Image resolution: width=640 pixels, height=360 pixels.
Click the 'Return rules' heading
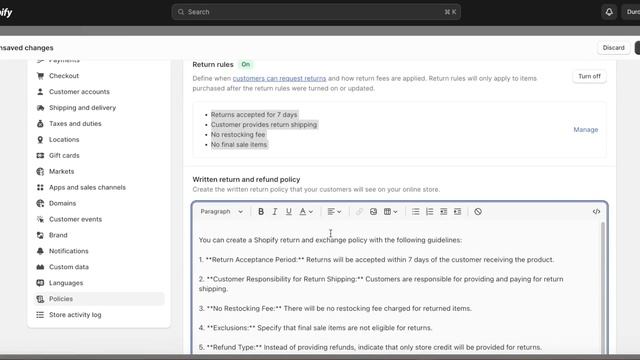coord(213,64)
